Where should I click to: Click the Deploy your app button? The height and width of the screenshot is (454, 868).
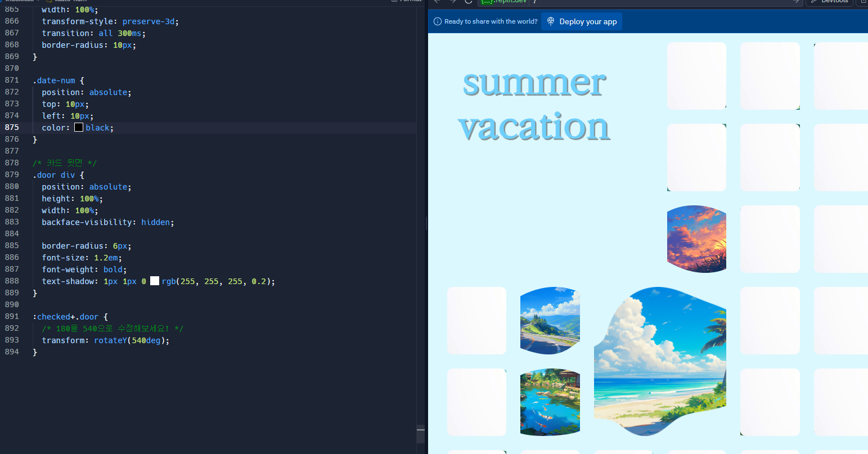(x=582, y=21)
